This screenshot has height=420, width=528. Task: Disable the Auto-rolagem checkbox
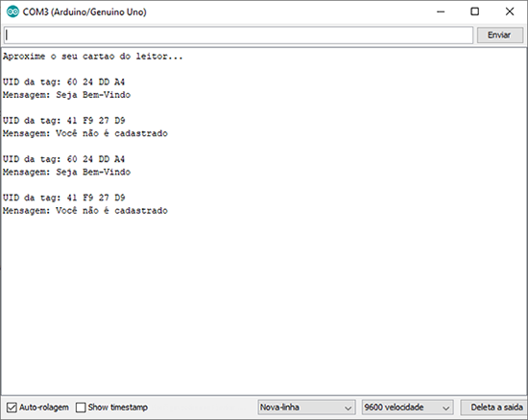(x=12, y=408)
